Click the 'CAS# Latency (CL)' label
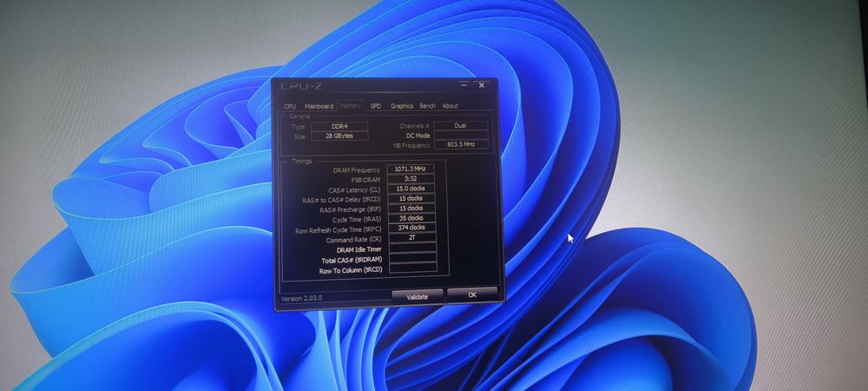 (x=354, y=190)
